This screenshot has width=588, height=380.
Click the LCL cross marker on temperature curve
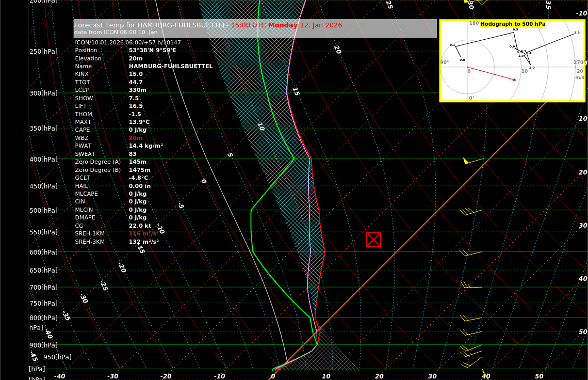[319, 329]
